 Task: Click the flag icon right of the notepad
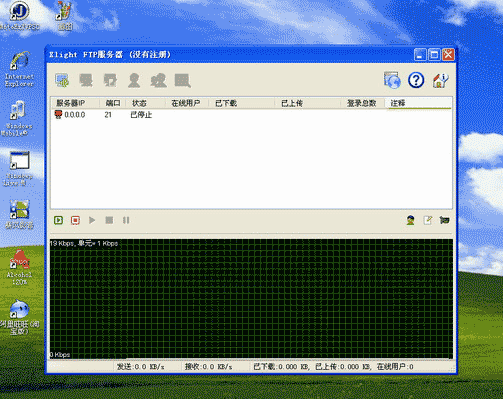coord(444,220)
